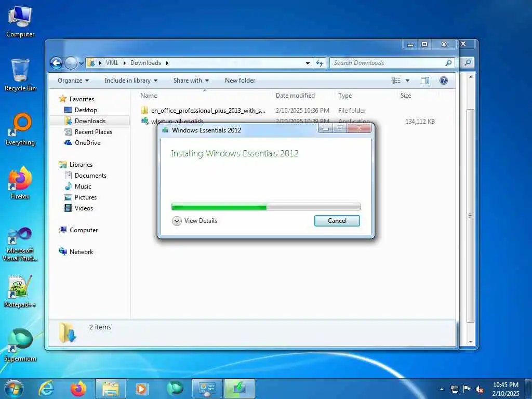Switch to the Windows Essentials installer taskbar button
532x399 pixels.
coord(240,389)
